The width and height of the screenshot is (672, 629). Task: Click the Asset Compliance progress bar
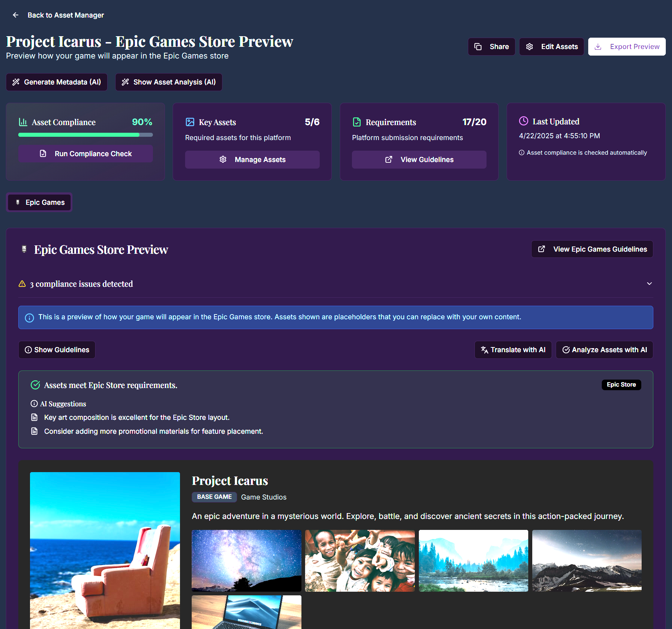[x=86, y=135]
